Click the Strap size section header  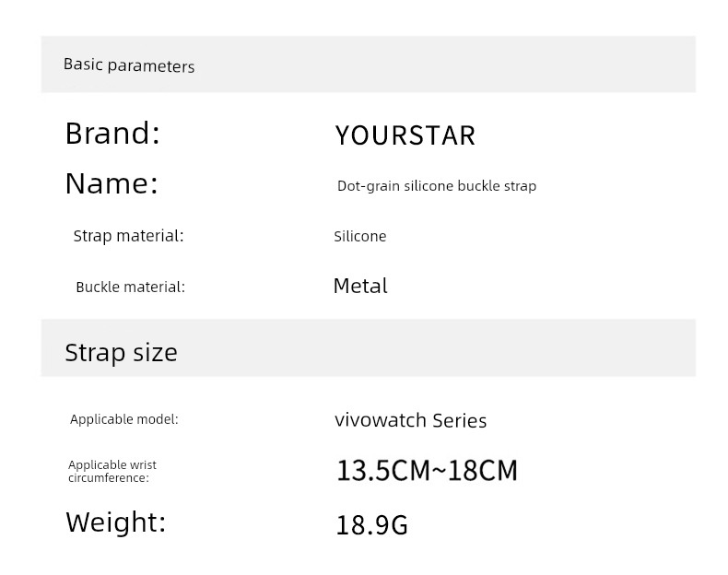pos(121,352)
